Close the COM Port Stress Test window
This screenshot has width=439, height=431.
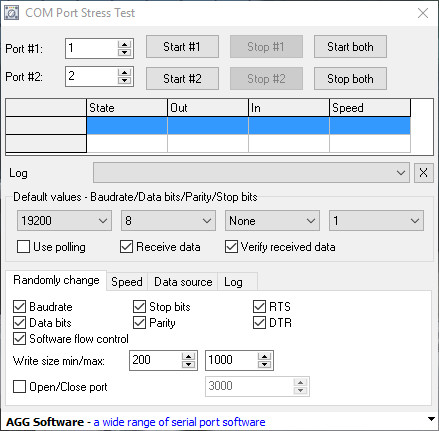pos(423,13)
